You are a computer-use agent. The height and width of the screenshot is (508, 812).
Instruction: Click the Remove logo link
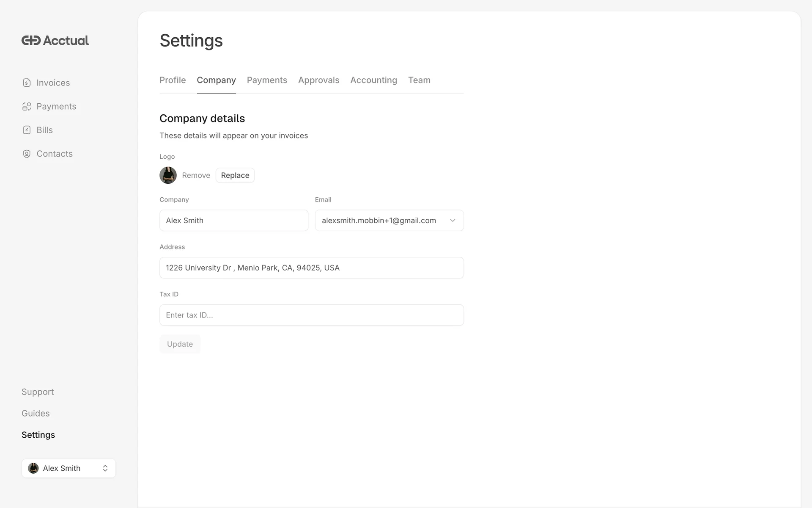(196, 175)
